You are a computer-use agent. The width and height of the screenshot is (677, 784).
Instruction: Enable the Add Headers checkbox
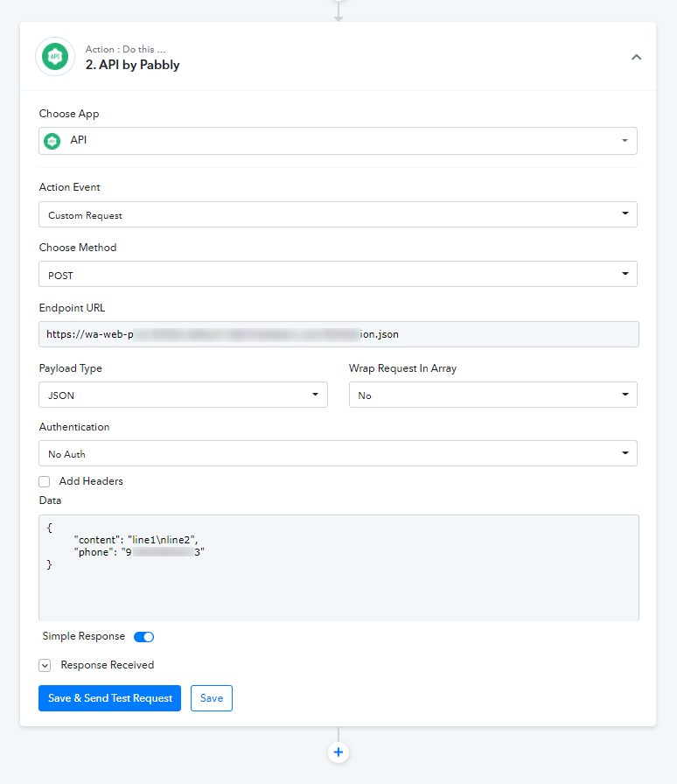pos(45,481)
